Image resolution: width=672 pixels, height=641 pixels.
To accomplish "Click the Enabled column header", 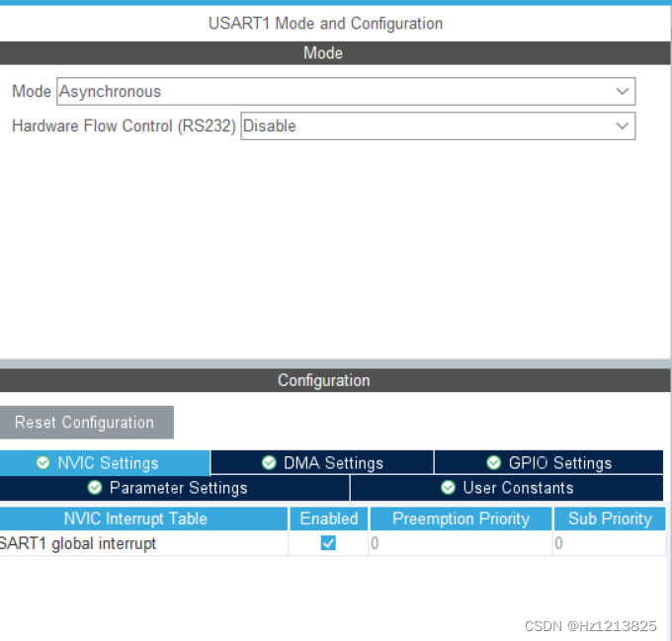I will 329,519.
